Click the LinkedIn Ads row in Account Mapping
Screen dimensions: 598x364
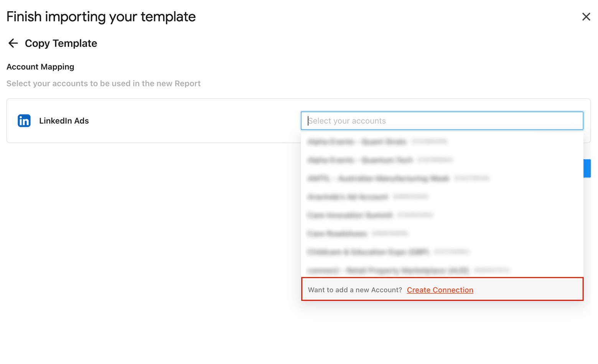153,121
